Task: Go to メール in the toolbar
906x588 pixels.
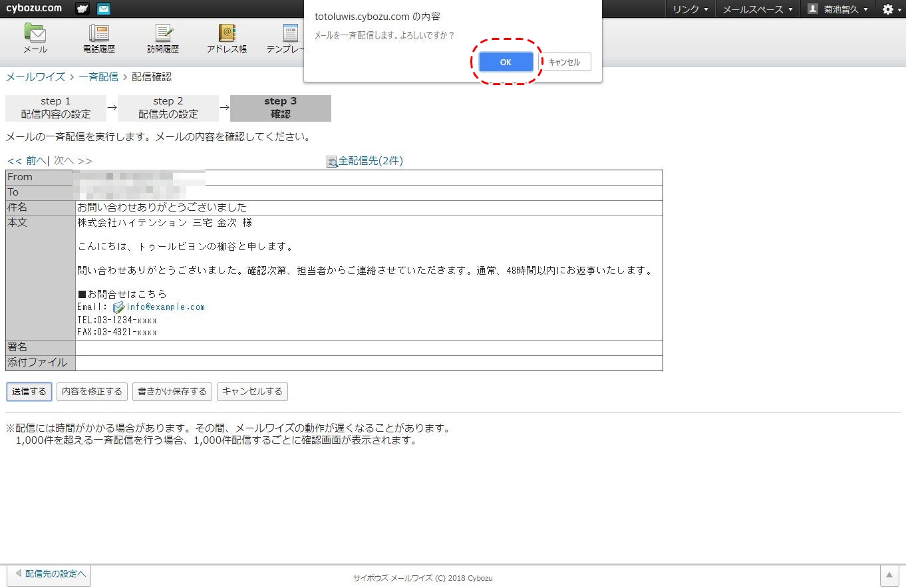Action: tap(35, 39)
